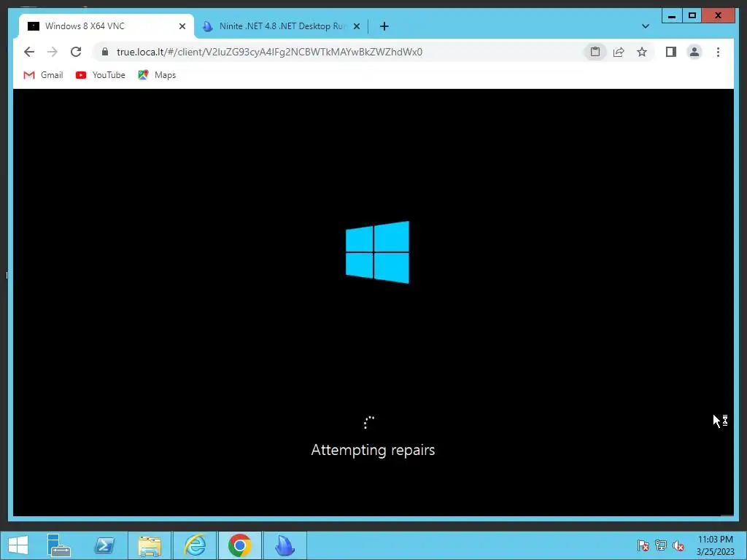Maximize the Chrome window
This screenshot has width=747, height=560.
pos(692,16)
